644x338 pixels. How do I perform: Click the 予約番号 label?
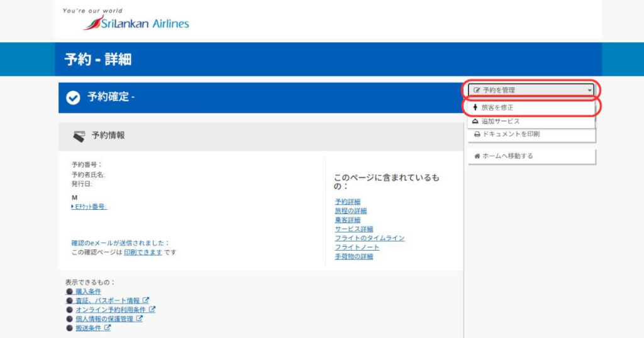coord(86,165)
